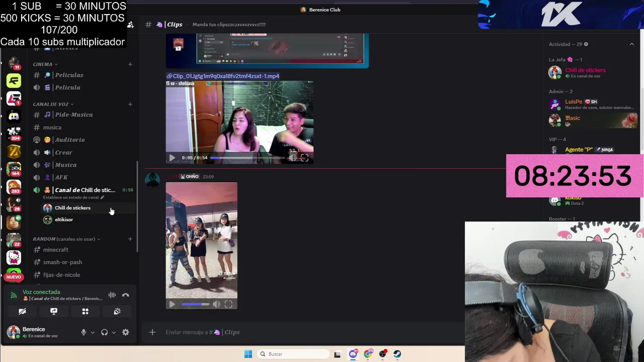
Task: Fullscreen the TikTok vertical video
Action: [228, 304]
